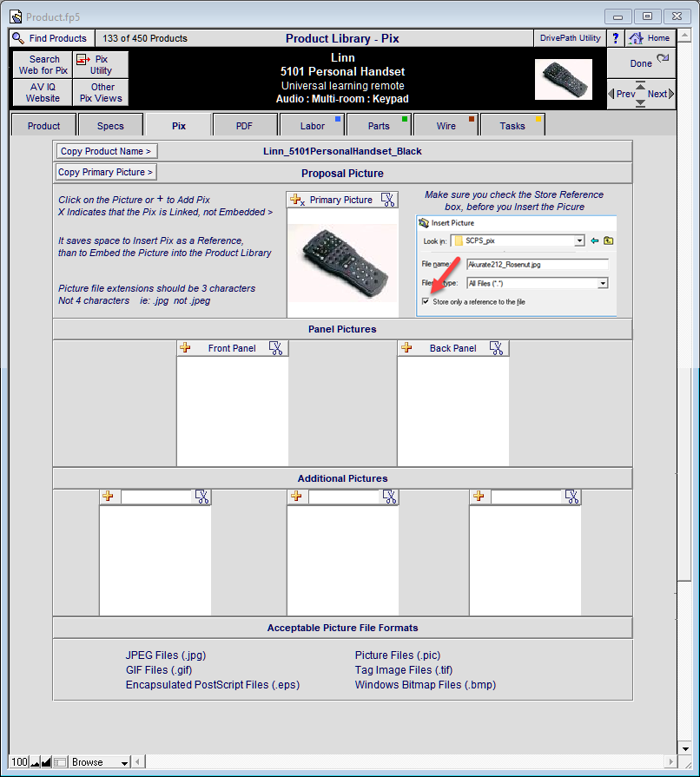Add a Primary Picture with plus icon
Image resolution: width=700 pixels, height=777 pixels.
[296, 200]
